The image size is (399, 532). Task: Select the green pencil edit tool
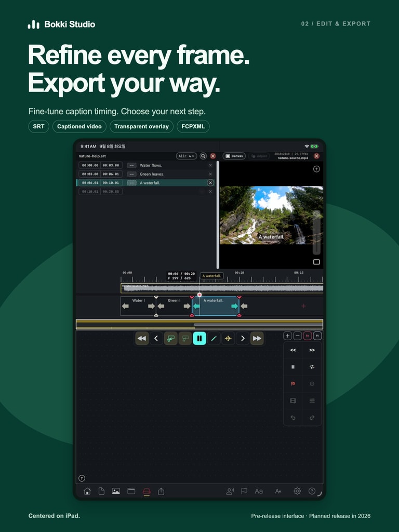tap(214, 338)
